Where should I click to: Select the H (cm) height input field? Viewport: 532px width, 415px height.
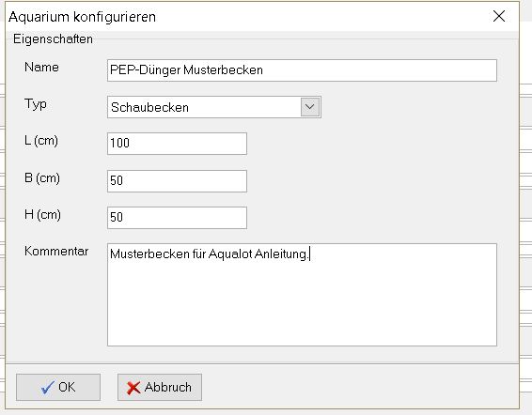click(x=177, y=218)
